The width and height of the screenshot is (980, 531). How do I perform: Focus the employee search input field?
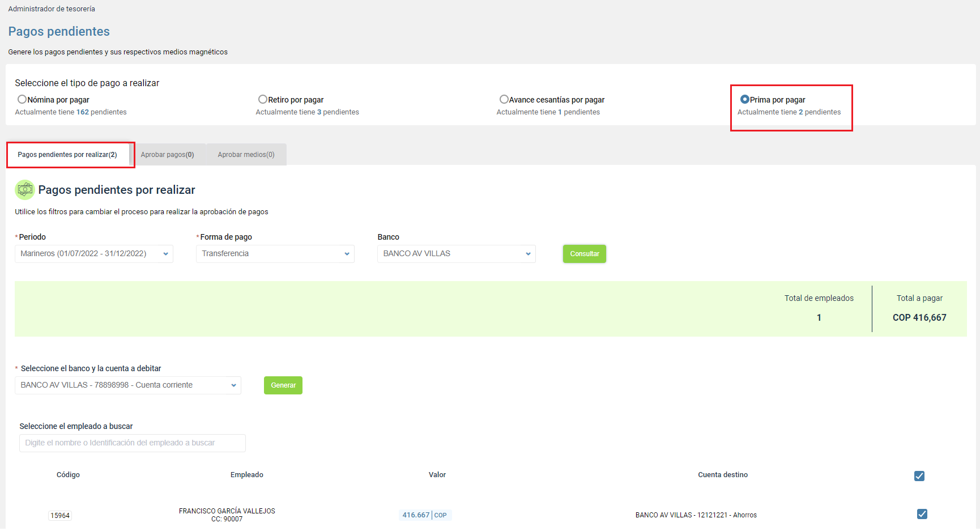[x=133, y=443]
